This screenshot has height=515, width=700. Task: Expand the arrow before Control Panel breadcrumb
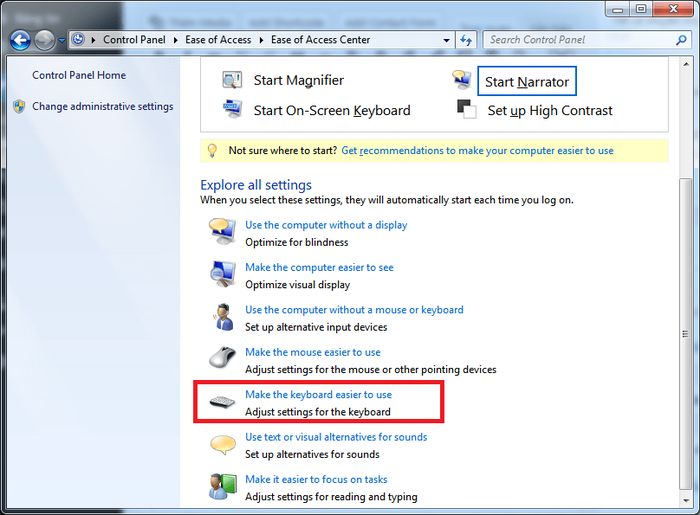[93, 40]
